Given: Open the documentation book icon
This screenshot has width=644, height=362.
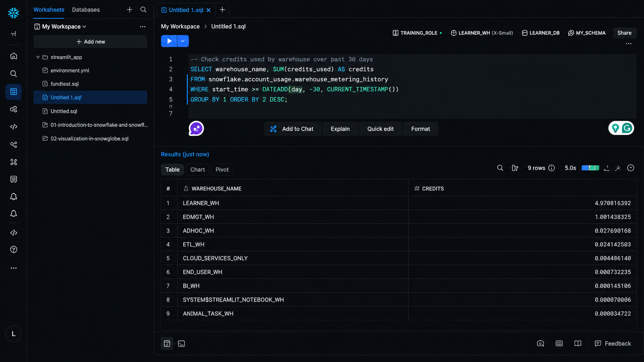Looking at the screenshot, I should tap(578, 344).
